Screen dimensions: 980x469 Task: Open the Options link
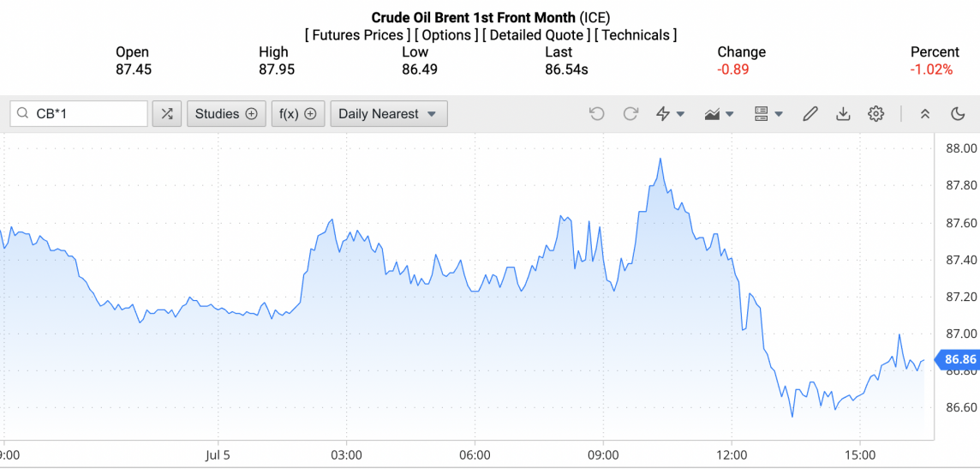click(447, 35)
